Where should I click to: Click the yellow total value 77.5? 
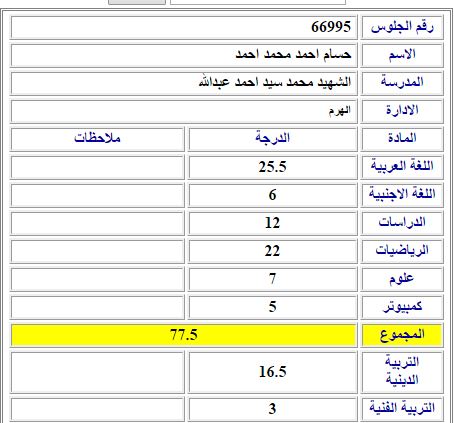click(x=184, y=335)
